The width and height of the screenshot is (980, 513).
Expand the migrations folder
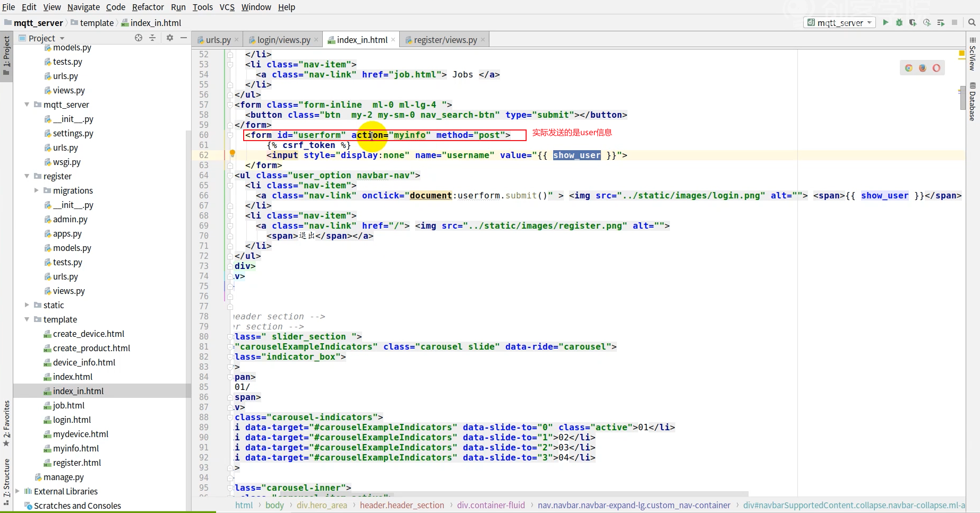pos(36,190)
